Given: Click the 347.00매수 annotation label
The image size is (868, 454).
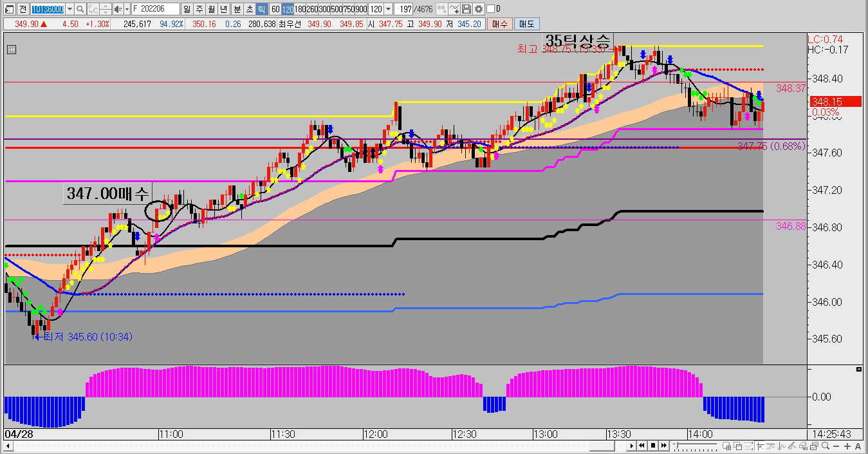Looking at the screenshot, I should pos(107,193).
